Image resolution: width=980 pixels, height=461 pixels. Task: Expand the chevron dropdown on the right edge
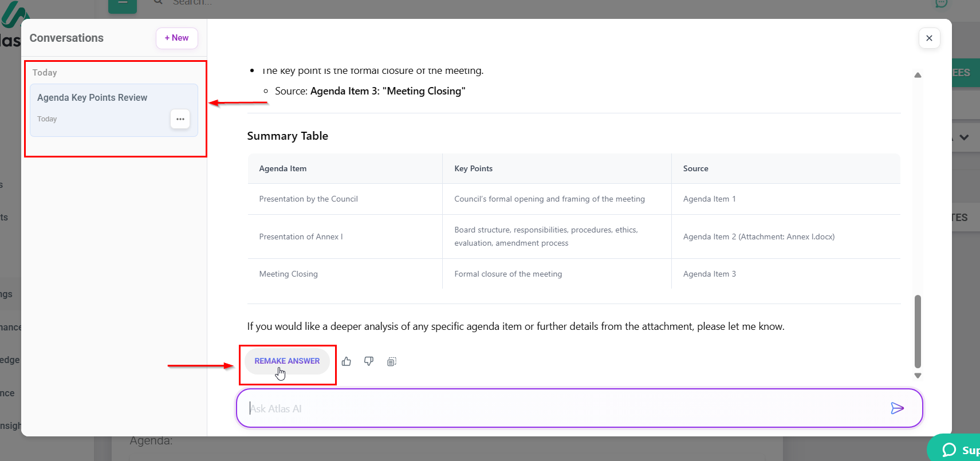(x=965, y=137)
